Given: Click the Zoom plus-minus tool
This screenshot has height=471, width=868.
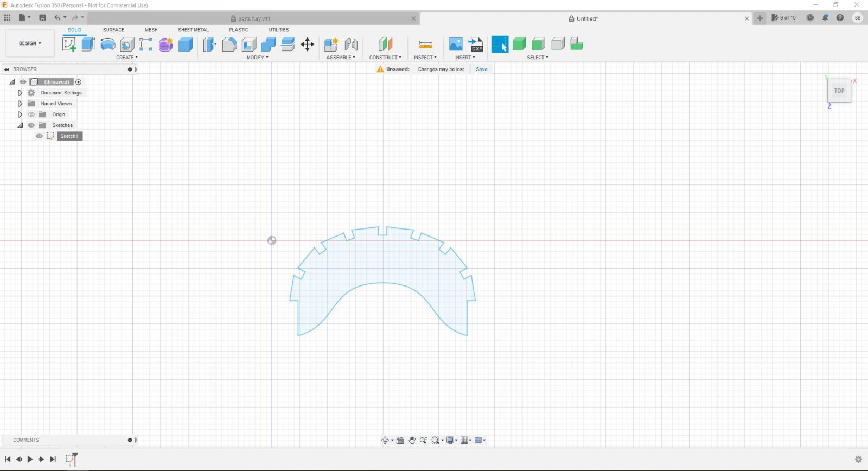Looking at the screenshot, I should click(x=423, y=440).
